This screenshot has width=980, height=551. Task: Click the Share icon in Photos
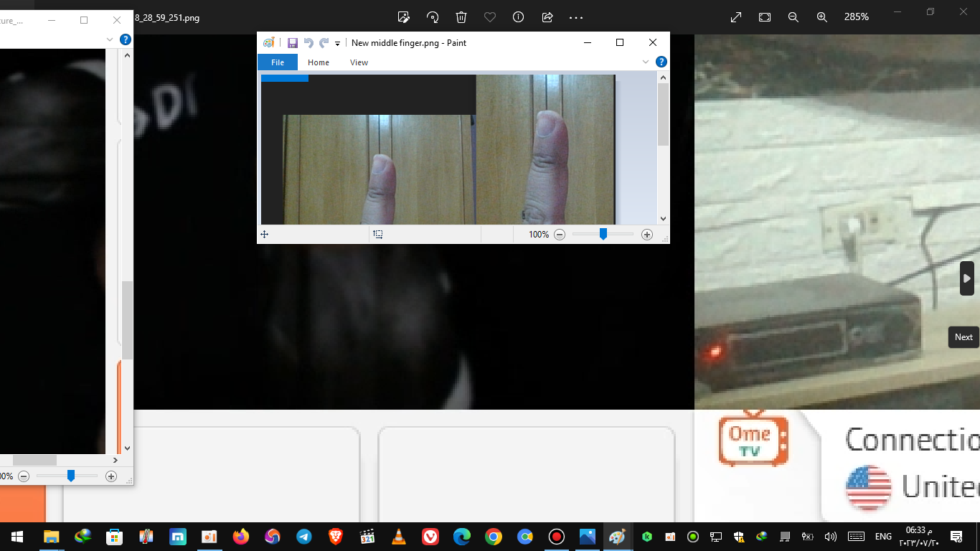(547, 17)
